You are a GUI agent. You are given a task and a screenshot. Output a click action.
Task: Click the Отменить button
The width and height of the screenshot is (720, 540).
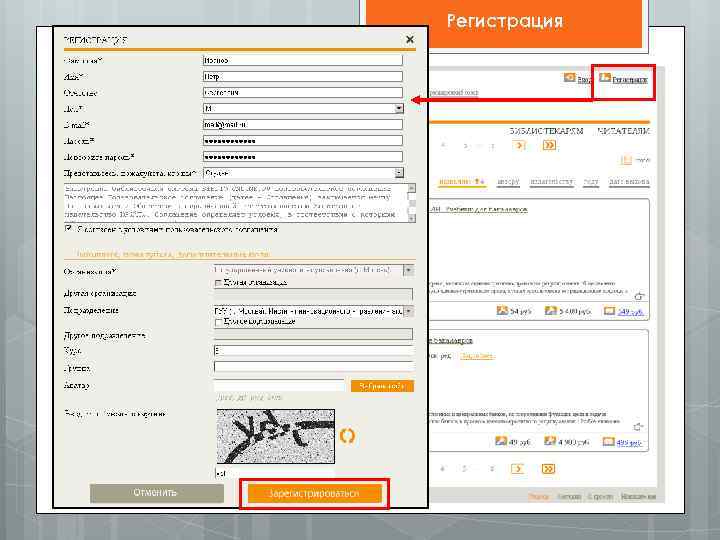click(x=157, y=493)
